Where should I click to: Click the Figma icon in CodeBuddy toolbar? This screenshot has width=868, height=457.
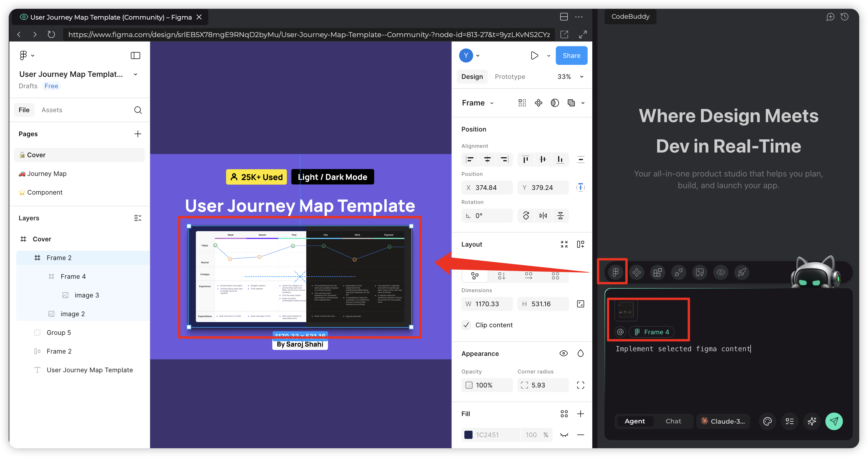click(x=615, y=272)
